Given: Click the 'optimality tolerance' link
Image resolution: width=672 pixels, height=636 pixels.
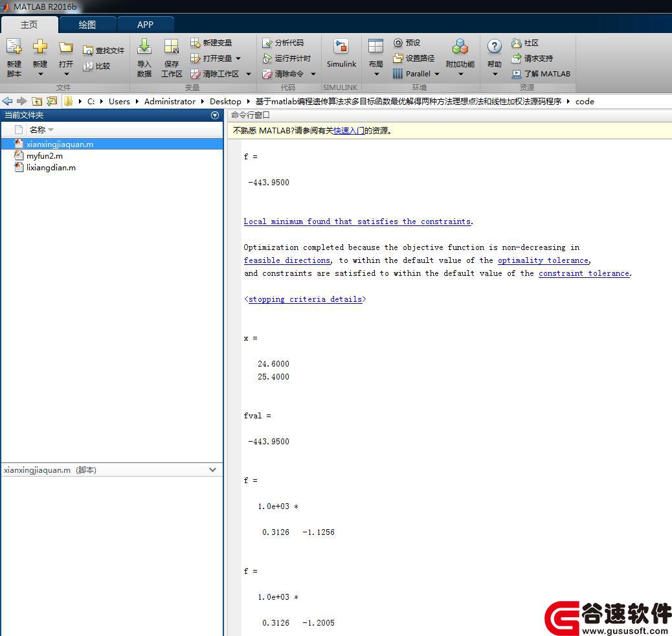Looking at the screenshot, I should tap(543, 260).
